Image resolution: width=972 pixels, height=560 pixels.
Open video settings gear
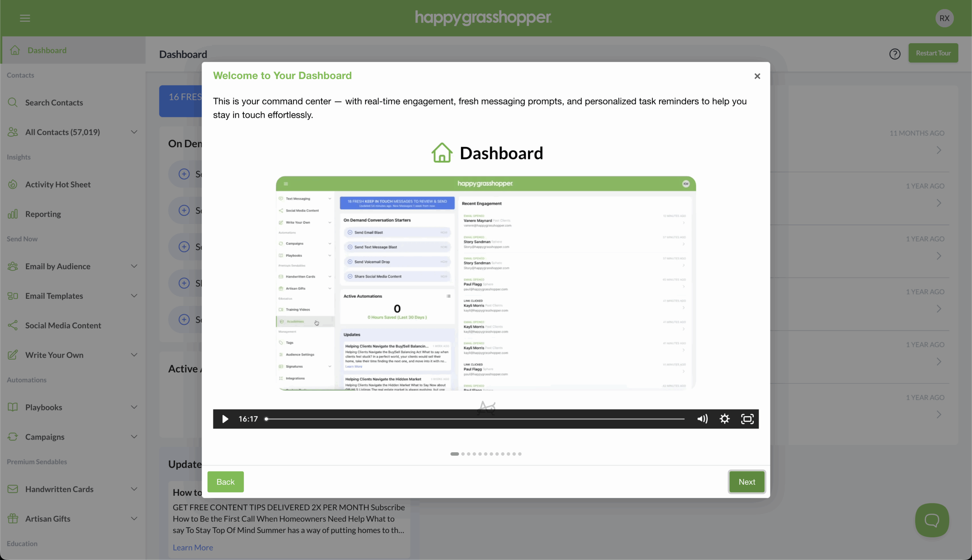[x=724, y=419]
